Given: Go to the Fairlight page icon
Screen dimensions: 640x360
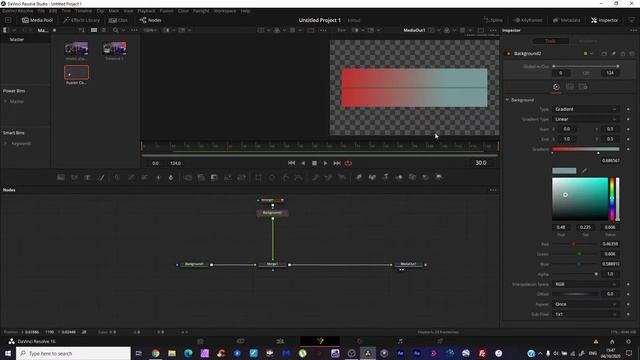Looking at the screenshot, I should click(400, 341).
